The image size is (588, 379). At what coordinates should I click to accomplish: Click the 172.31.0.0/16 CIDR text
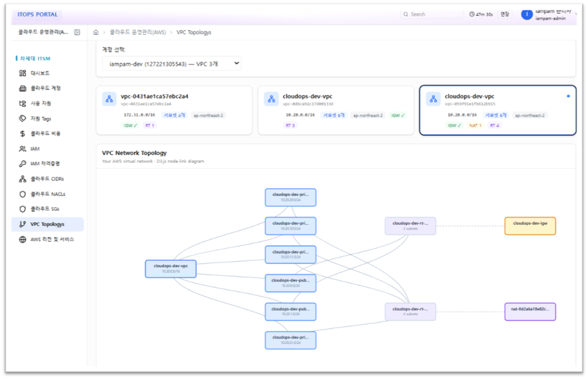point(139,115)
